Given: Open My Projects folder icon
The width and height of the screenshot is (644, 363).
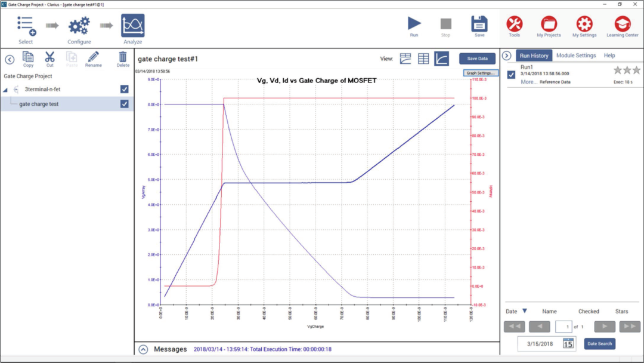Looking at the screenshot, I should tap(549, 24).
